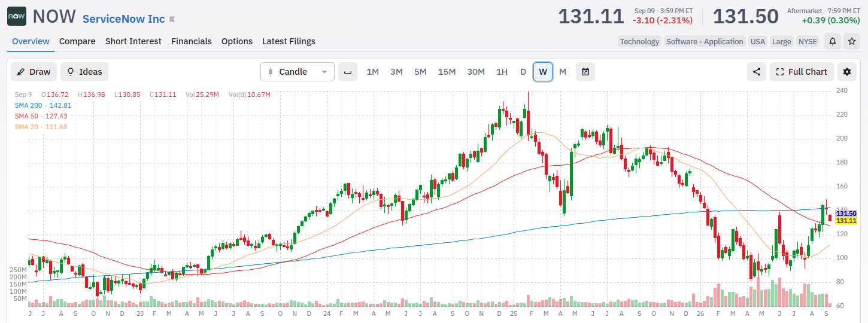Click the ServiceNow Inc company link

click(123, 19)
